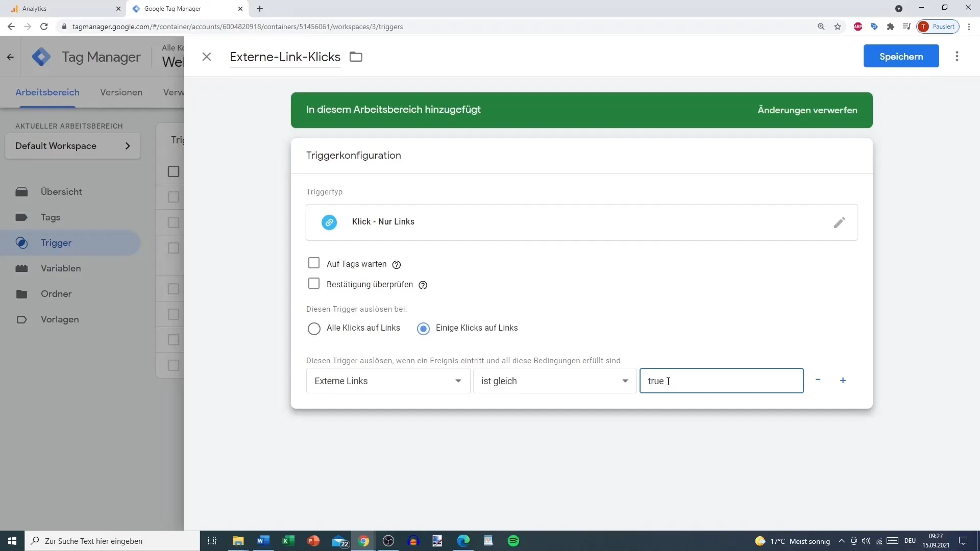Remove the condition with the minus icon

[818, 380]
